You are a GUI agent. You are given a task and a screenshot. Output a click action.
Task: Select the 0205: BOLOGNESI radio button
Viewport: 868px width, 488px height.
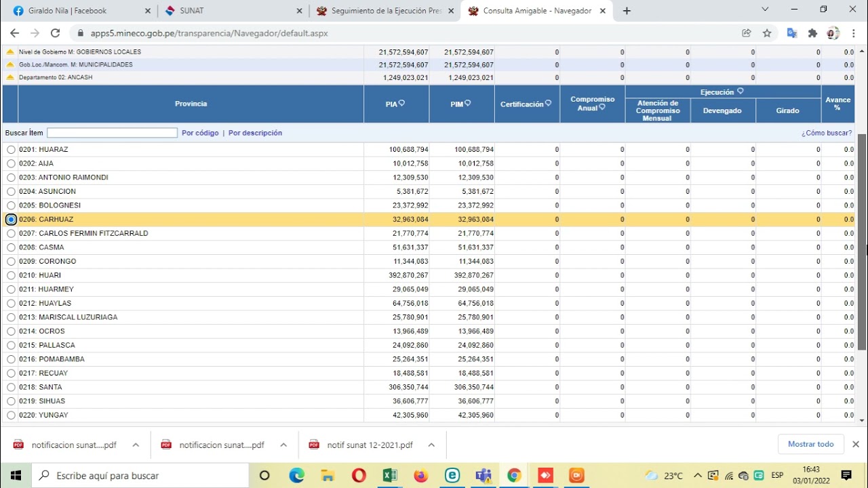click(11, 205)
